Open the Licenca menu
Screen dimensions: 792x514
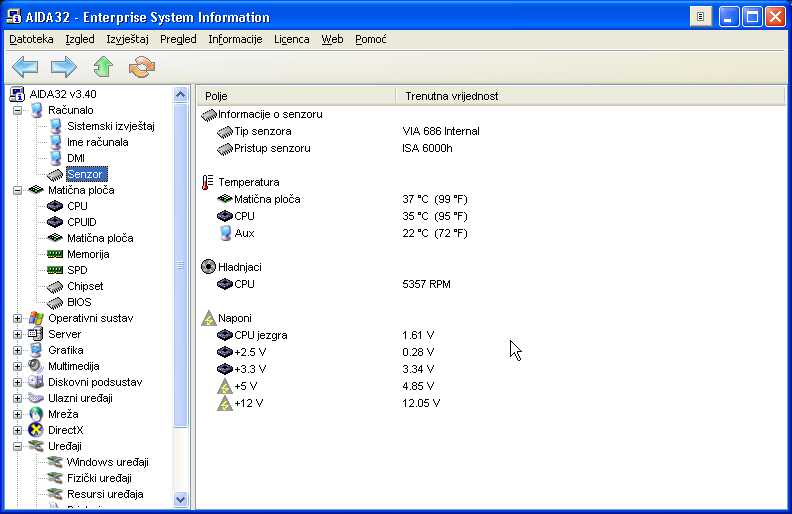(x=292, y=39)
